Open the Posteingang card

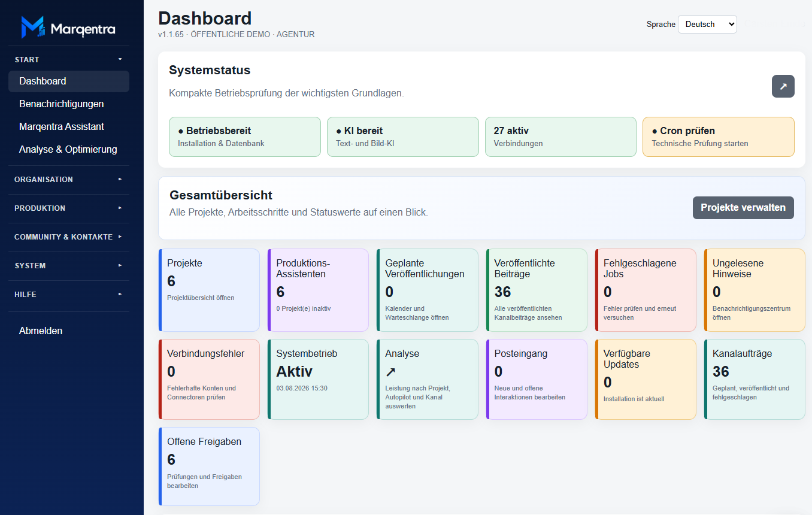tap(537, 379)
